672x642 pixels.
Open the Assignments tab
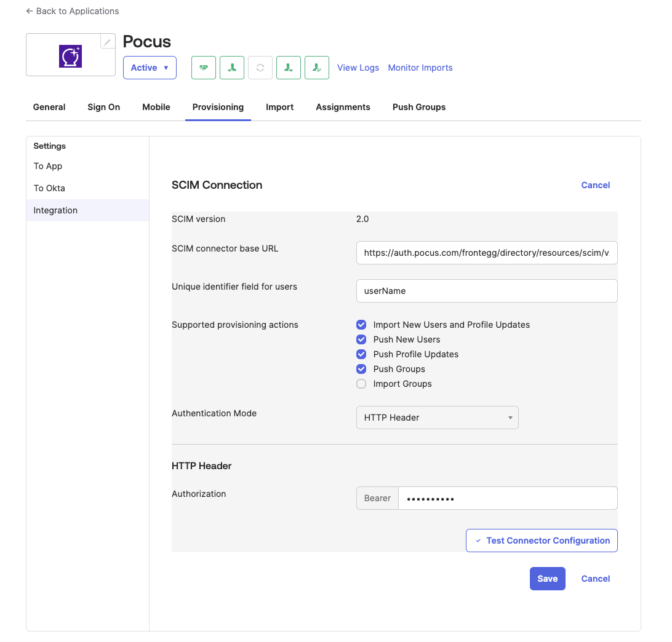pos(343,107)
